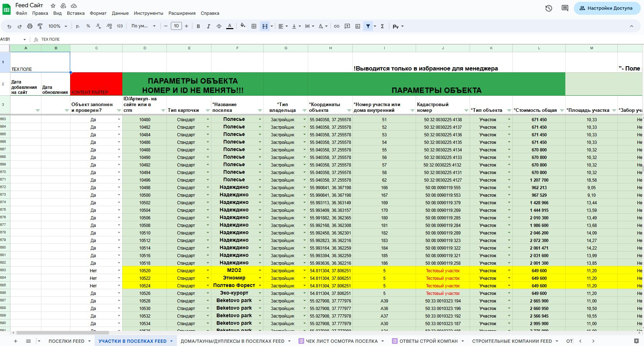This screenshot has width=644, height=346.
Task: Click the functions sigma icon
Action: point(382,26)
